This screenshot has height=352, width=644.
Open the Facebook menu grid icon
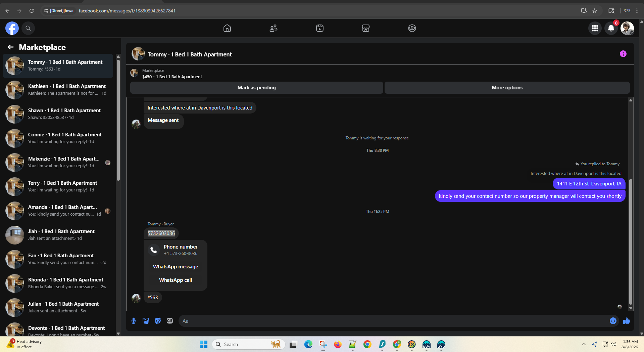pyautogui.click(x=595, y=28)
